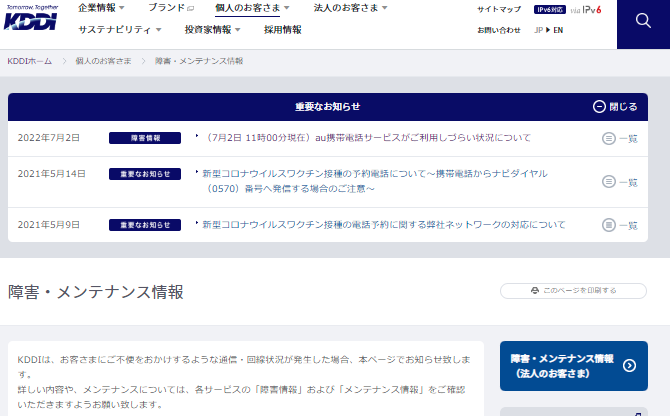Open the search magnifier icon
This screenshot has height=416, width=670.
point(643,21)
